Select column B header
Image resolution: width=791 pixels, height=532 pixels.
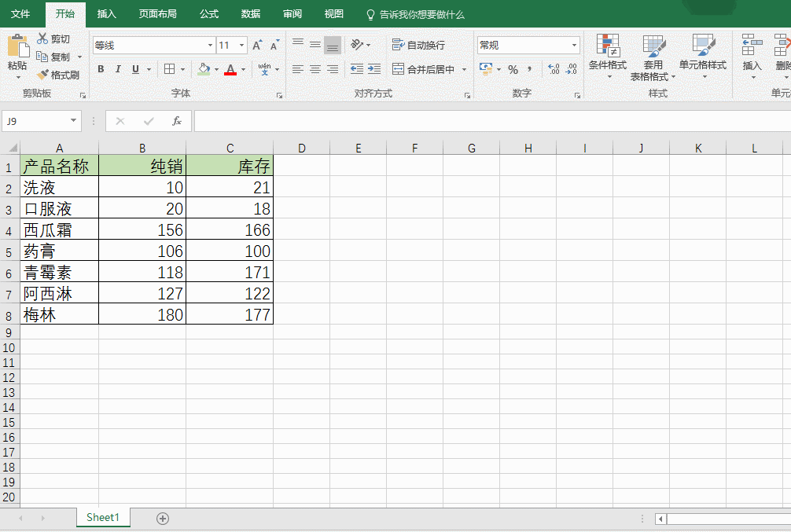coord(142,149)
